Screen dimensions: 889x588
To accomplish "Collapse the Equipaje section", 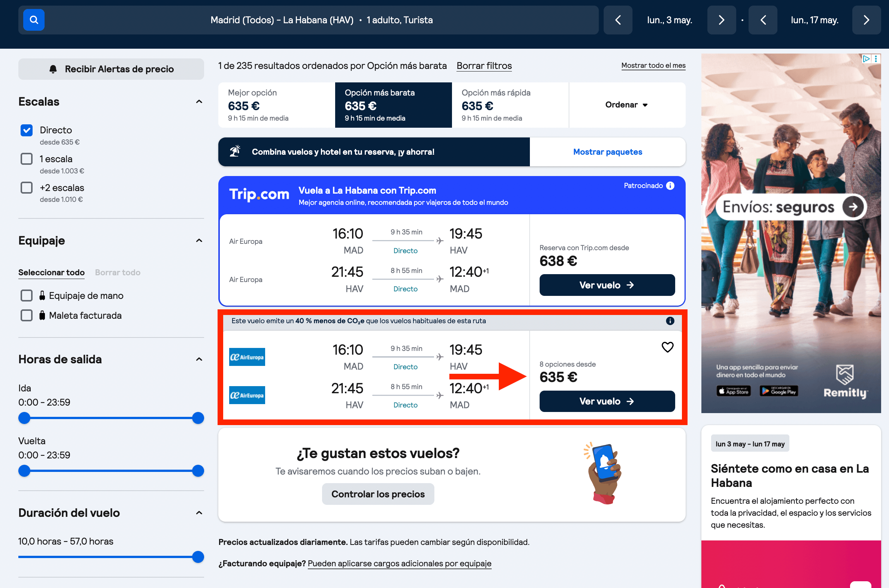I will (x=199, y=240).
